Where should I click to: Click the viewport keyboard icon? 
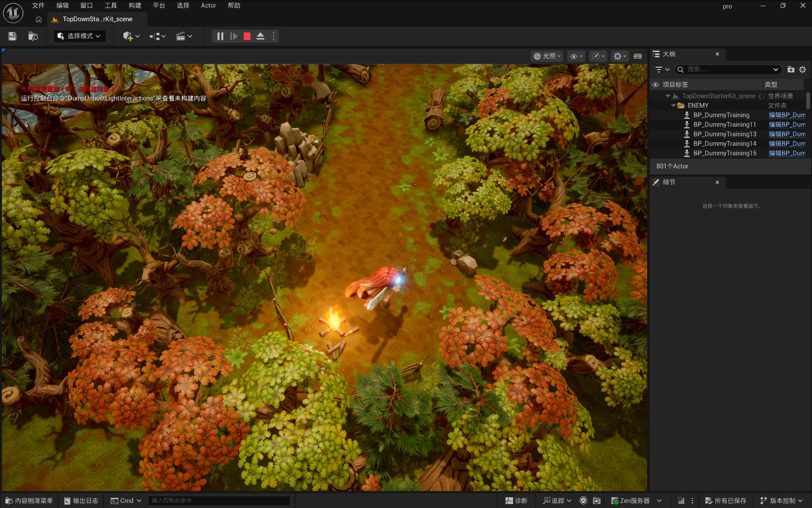coord(638,56)
